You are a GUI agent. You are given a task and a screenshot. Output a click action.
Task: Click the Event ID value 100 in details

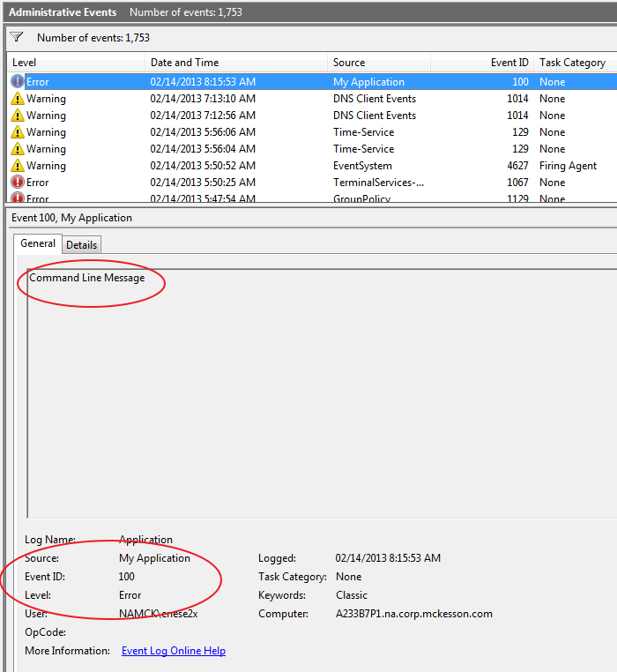click(x=126, y=577)
